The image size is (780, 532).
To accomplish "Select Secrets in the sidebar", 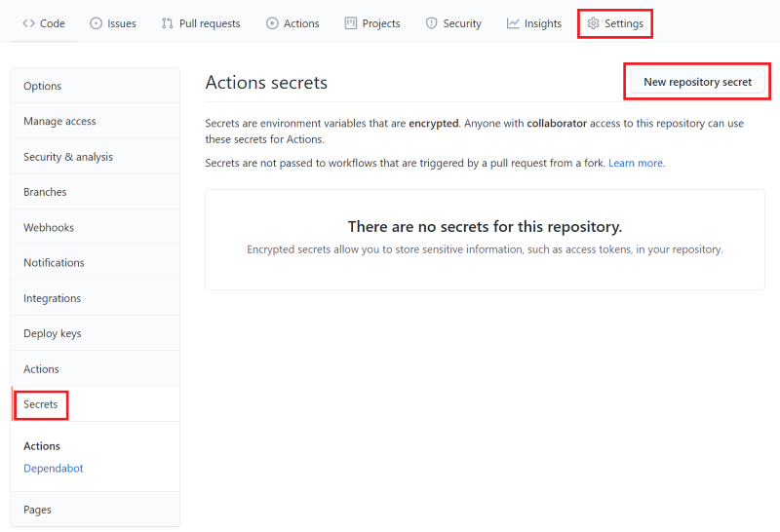I will [95, 404].
